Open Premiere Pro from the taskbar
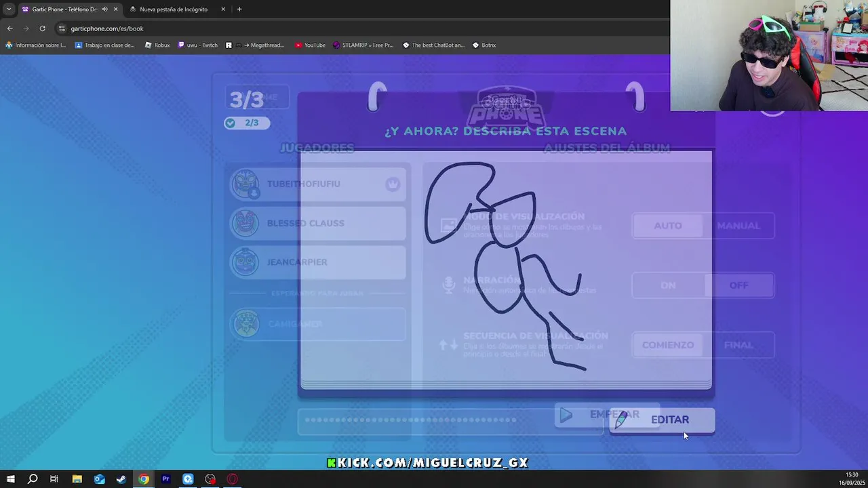Screen dimensions: 868x488 (x=166, y=479)
